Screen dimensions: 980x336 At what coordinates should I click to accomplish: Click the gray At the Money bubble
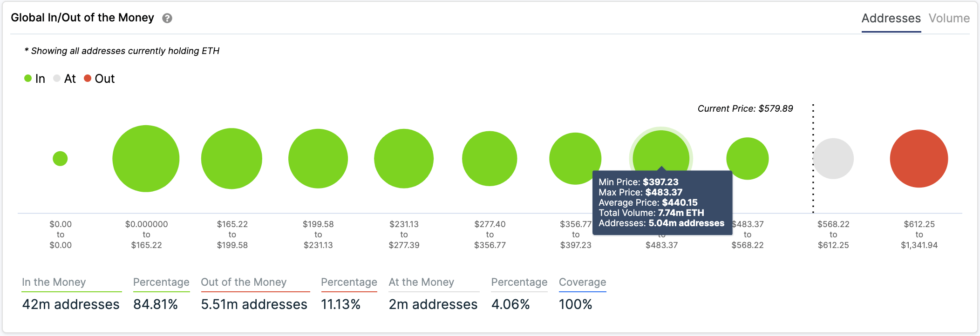pos(833,159)
